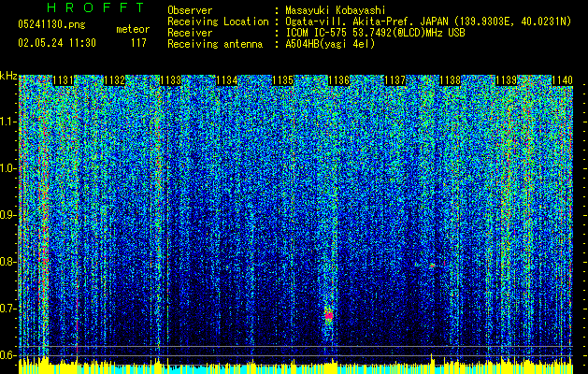Click observer name Masayuki Kobayashi
Image resolution: width=588 pixels, height=374 pixels.
click(x=336, y=10)
